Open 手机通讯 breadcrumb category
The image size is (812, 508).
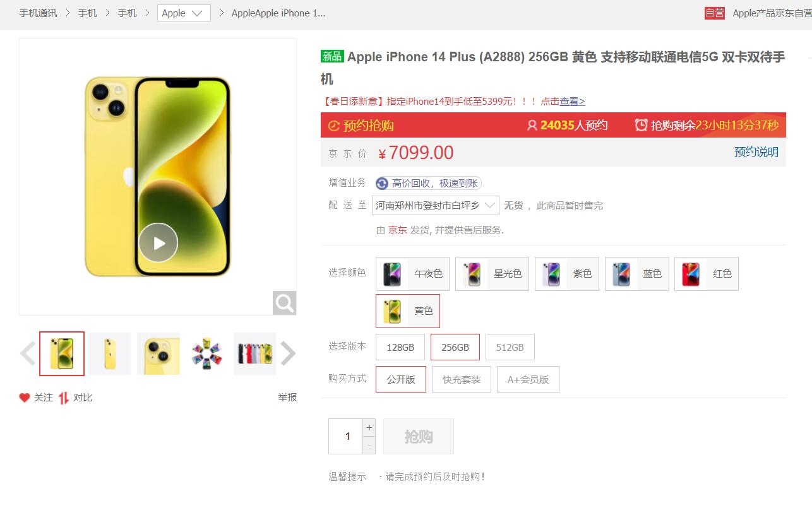[x=38, y=13]
